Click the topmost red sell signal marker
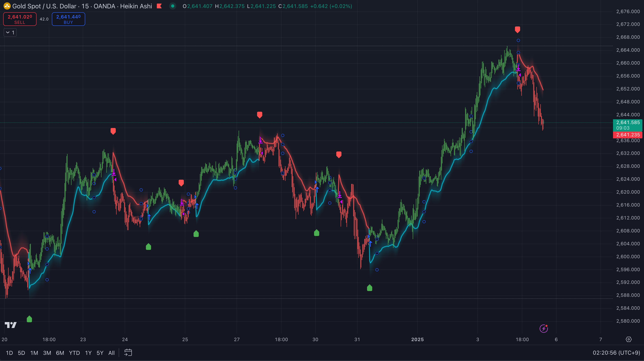 click(518, 30)
